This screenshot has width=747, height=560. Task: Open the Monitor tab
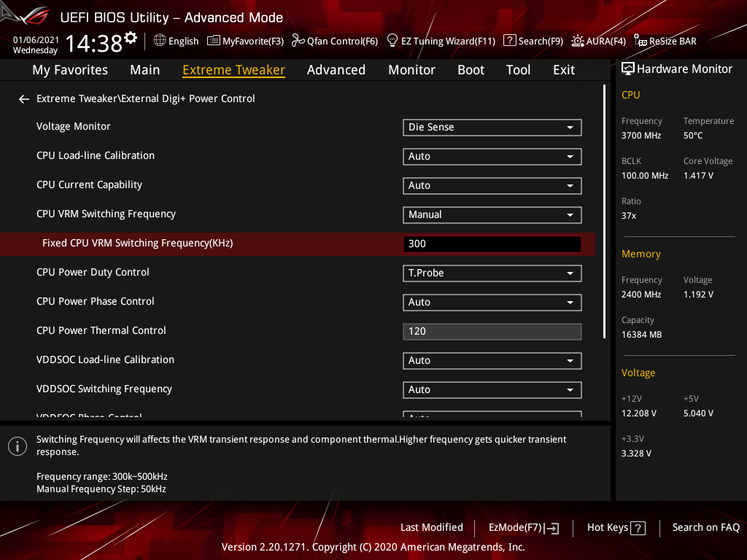(x=411, y=70)
